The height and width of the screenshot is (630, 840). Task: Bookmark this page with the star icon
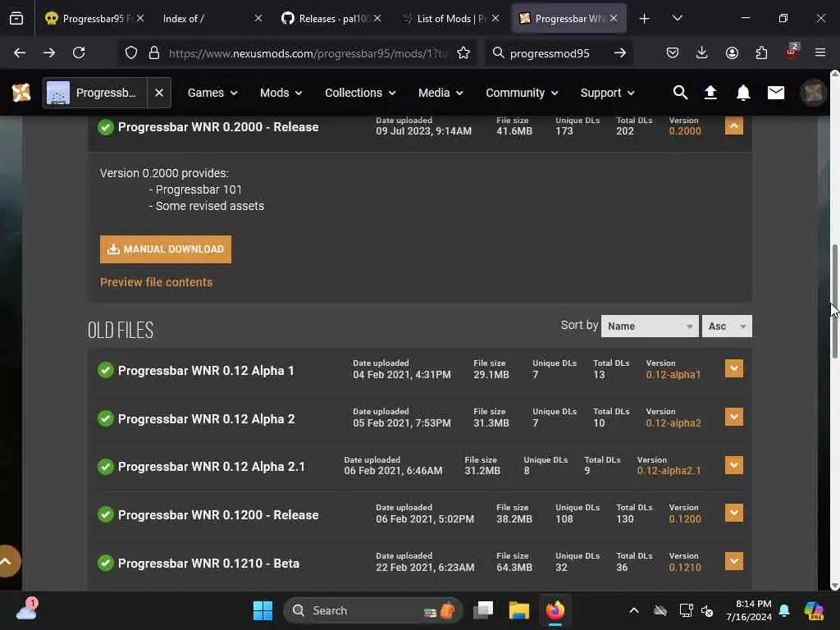(463, 52)
